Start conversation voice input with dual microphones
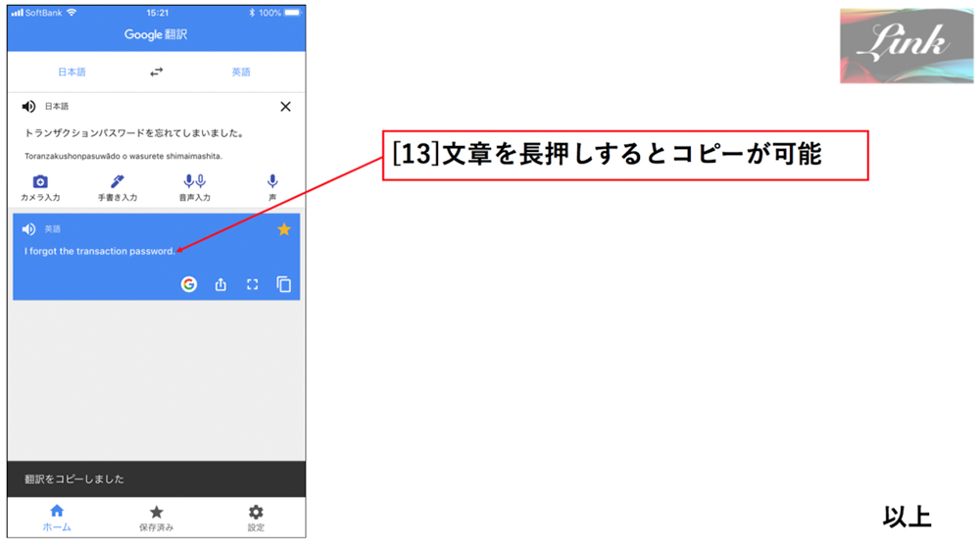 (194, 182)
